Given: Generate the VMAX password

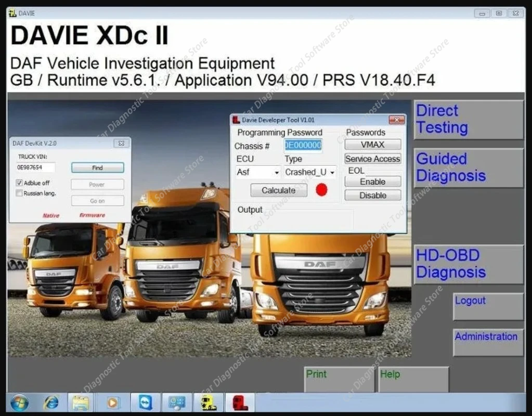Looking at the screenshot, I should coord(372,145).
